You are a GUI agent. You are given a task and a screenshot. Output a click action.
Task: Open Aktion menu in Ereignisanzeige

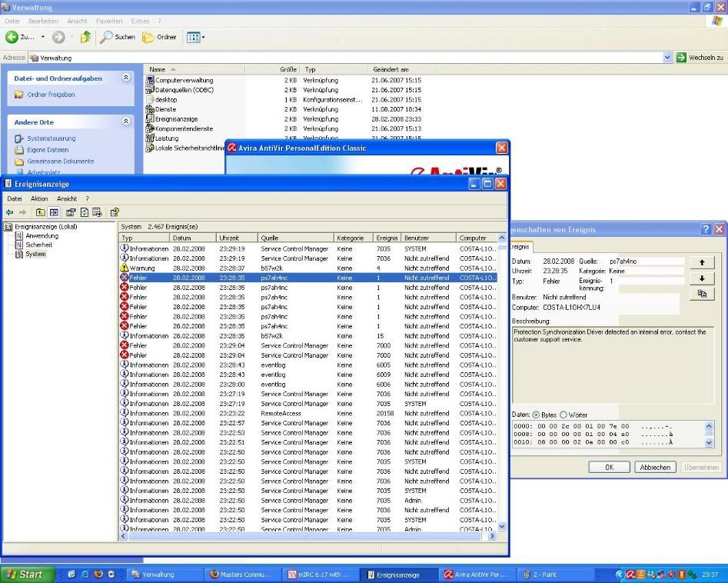coord(39,198)
